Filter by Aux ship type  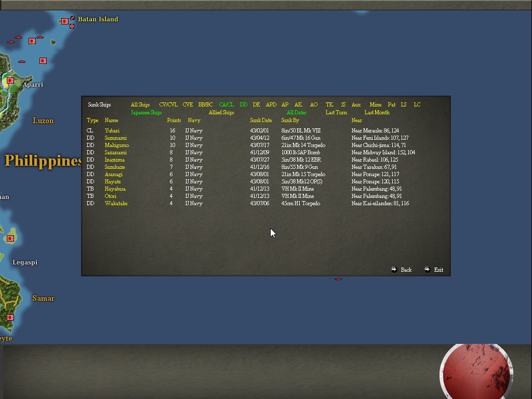pos(356,104)
